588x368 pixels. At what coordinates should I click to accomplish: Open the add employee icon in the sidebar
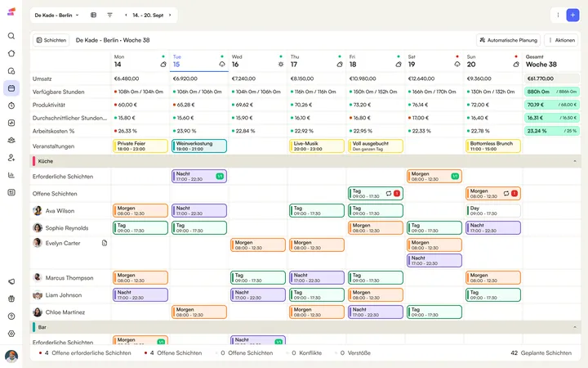point(11,158)
